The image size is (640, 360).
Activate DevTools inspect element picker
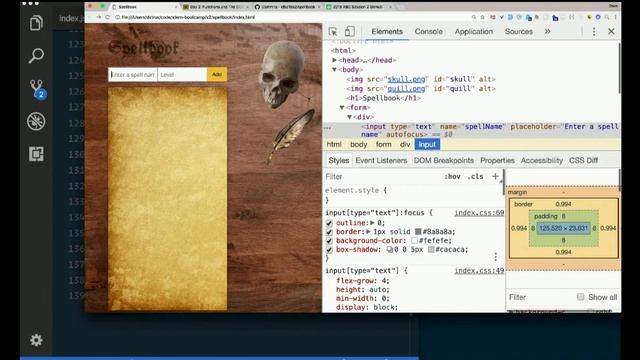[x=333, y=31]
